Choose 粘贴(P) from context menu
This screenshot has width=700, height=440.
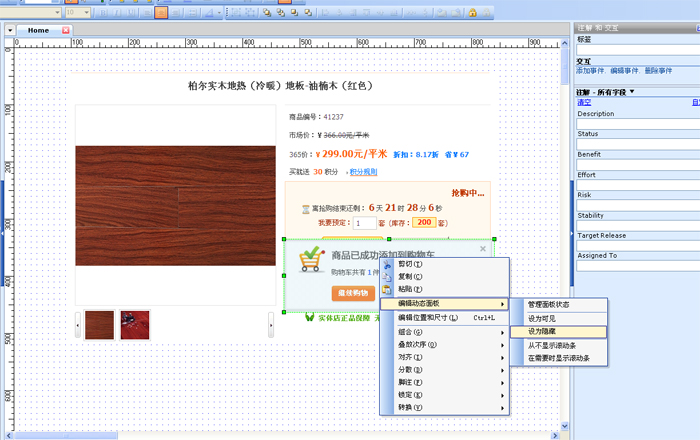445,289
